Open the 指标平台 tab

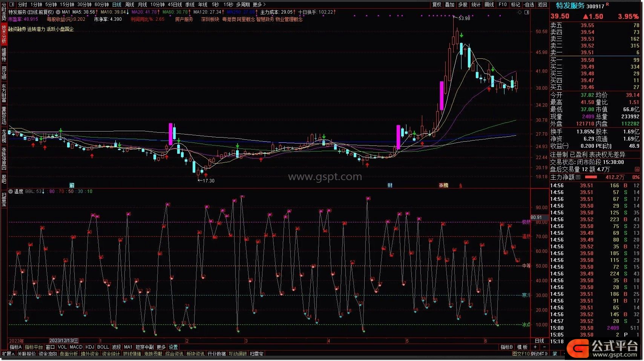(x=34, y=347)
